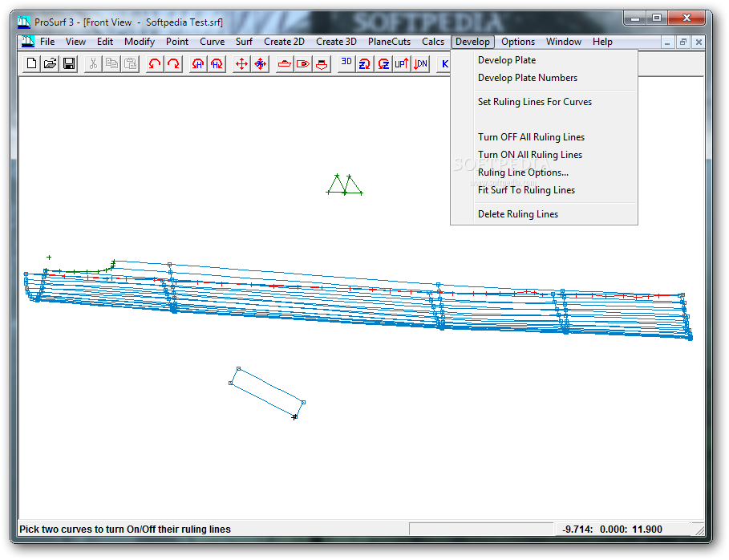Choose Develop Plate from the menu
This screenshot has width=729, height=560.
(544, 60)
